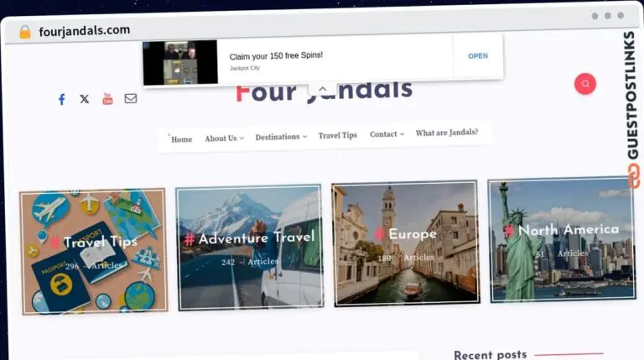Click the Jackpot City ad video thumbnail
The image size is (644, 360).
click(179, 62)
